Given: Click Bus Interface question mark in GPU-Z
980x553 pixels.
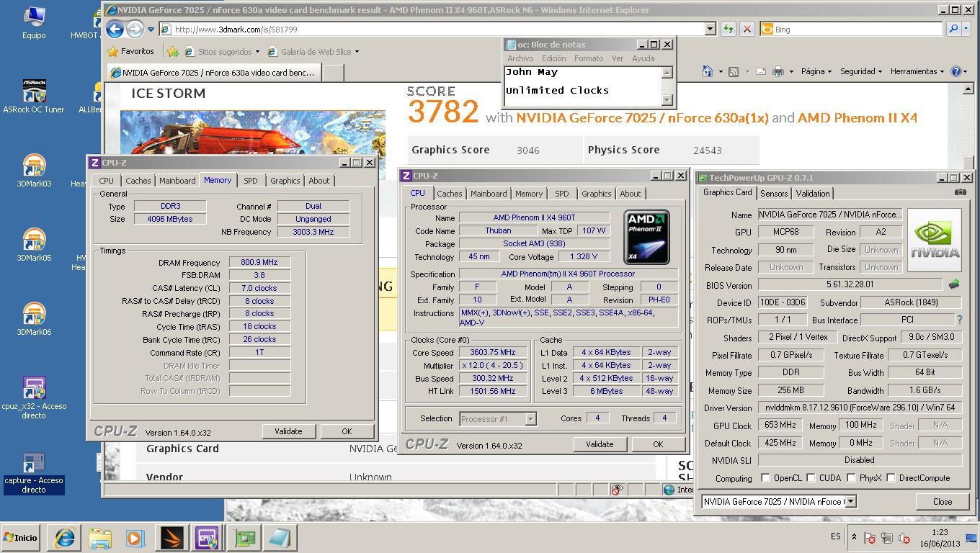Looking at the screenshot, I should [959, 320].
